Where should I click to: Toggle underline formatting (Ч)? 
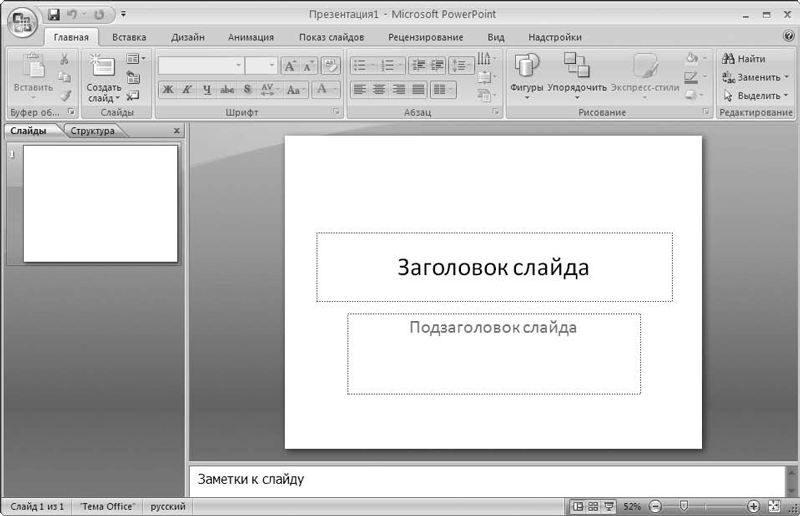pyautogui.click(x=207, y=89)
